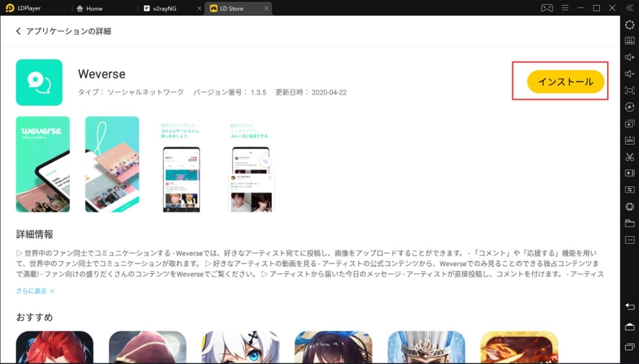
Task: Collapse the sidebar with double-chevron icon
Action: click(x=630, y=8)
